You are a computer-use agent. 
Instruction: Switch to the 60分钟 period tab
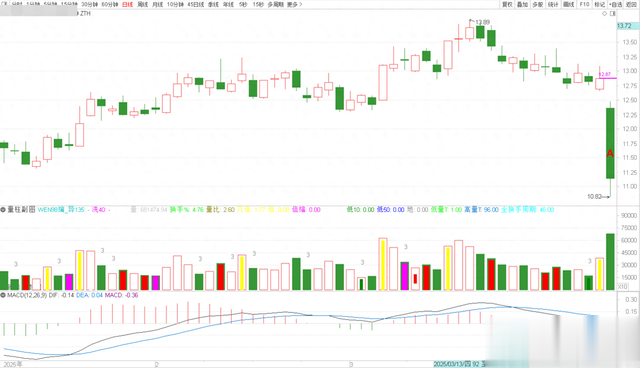[109, 4]
